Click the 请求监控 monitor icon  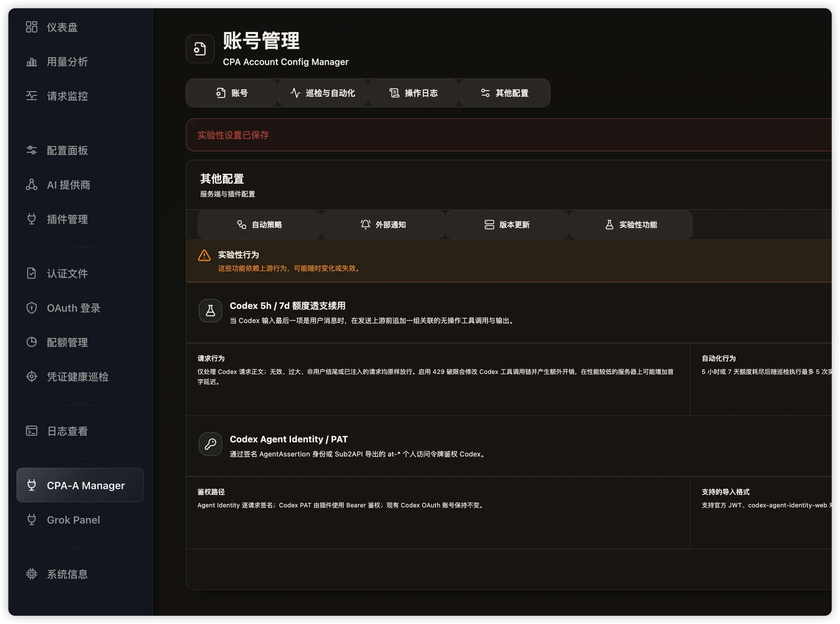[x=31, y=96]
